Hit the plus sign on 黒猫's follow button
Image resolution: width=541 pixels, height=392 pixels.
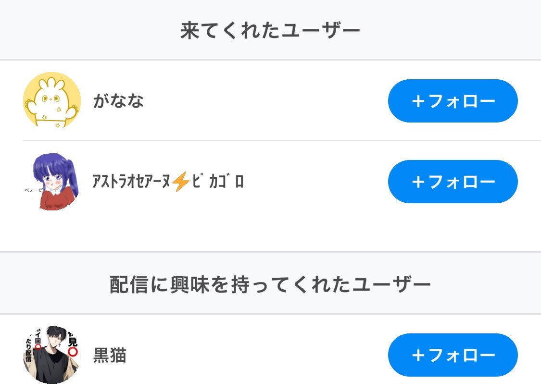[418, 355]
